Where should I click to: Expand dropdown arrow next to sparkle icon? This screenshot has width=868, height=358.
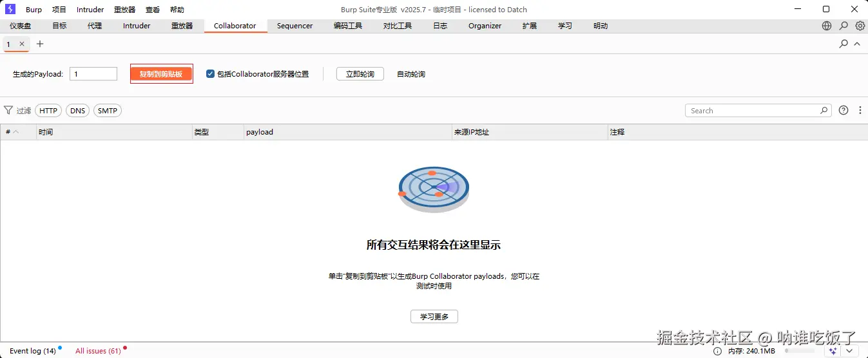pos(849,350)
